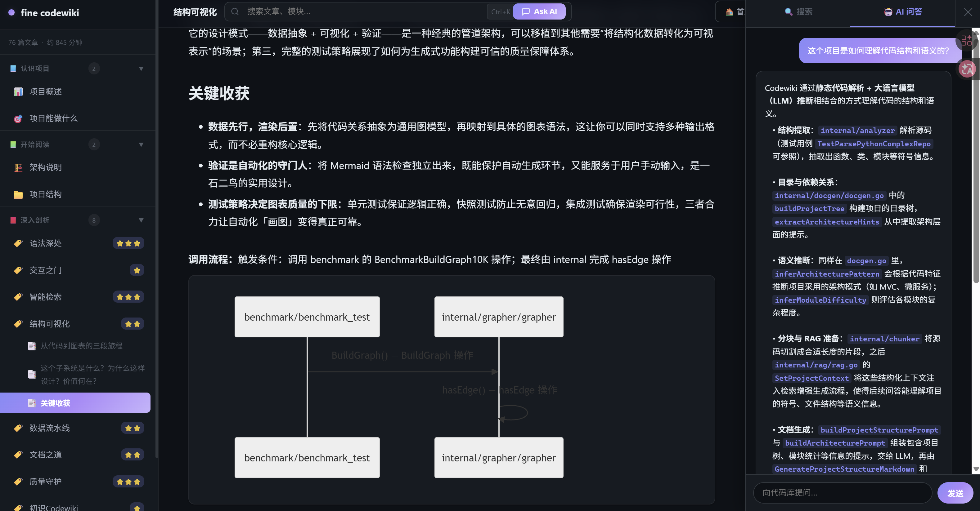
Task: Collapse the 开始阅读 section arrow
Action: (x=141, y=144)
